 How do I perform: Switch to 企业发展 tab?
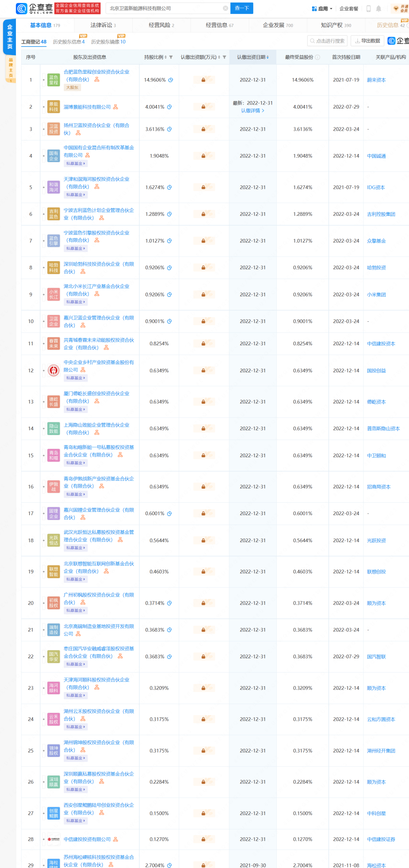[278, 25]
